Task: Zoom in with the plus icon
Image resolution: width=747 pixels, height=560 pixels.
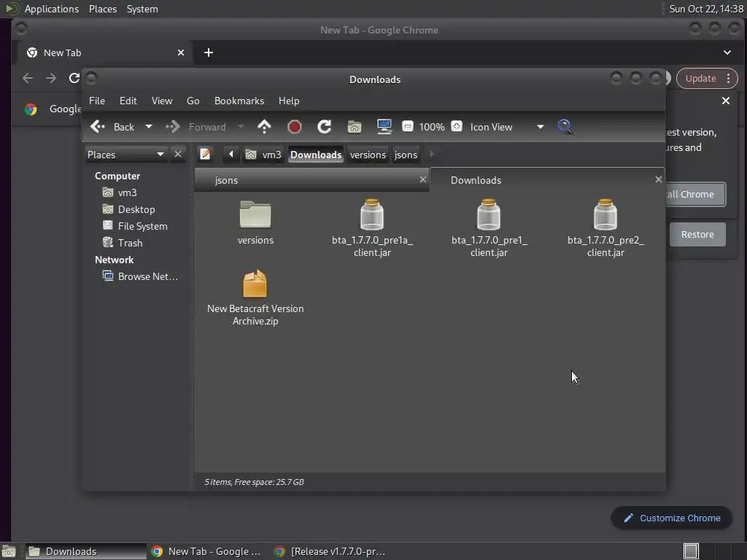Action: click(x=457, y=127)
